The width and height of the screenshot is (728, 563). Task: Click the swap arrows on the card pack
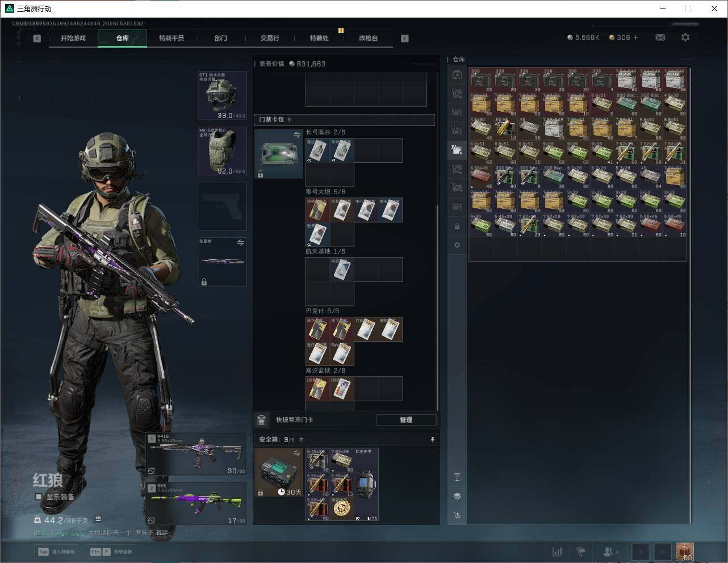point(296,135)
